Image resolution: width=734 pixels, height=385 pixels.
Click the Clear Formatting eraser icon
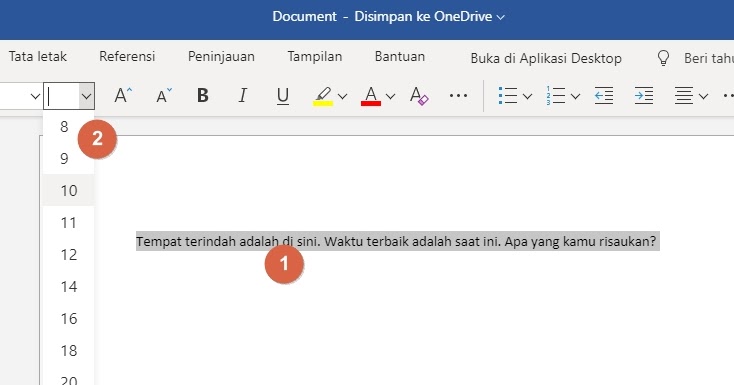coord(419,96)
